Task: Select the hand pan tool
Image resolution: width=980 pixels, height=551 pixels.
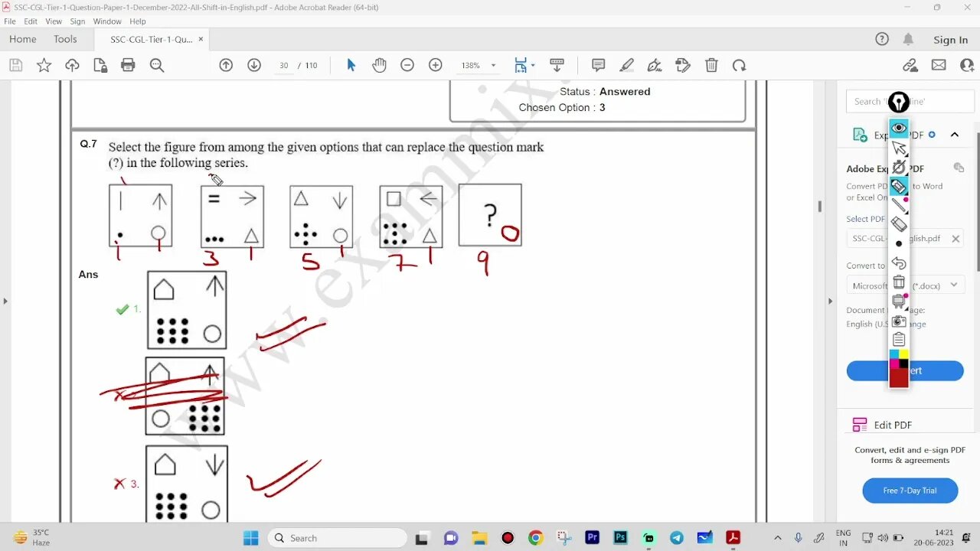Action: tap(379, 66)
